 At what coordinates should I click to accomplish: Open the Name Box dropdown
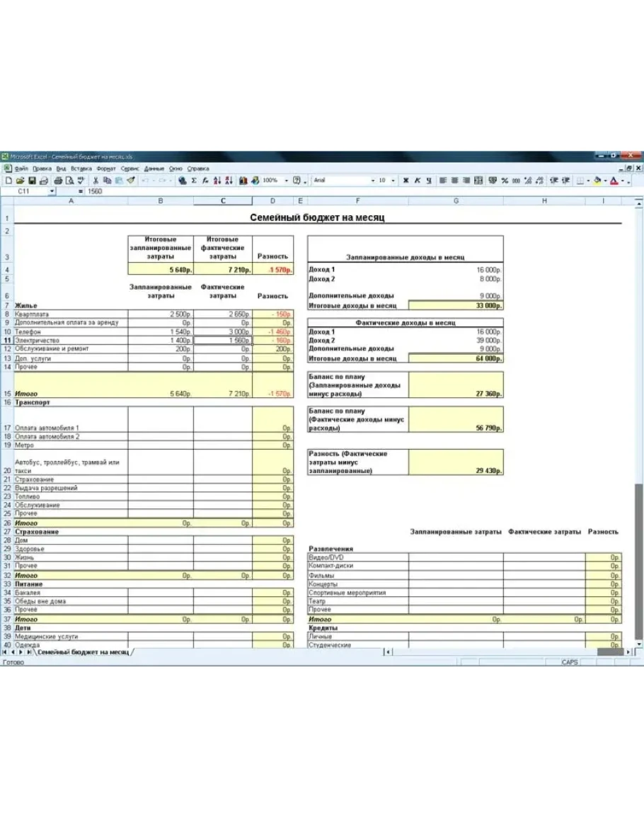(52, 191)
